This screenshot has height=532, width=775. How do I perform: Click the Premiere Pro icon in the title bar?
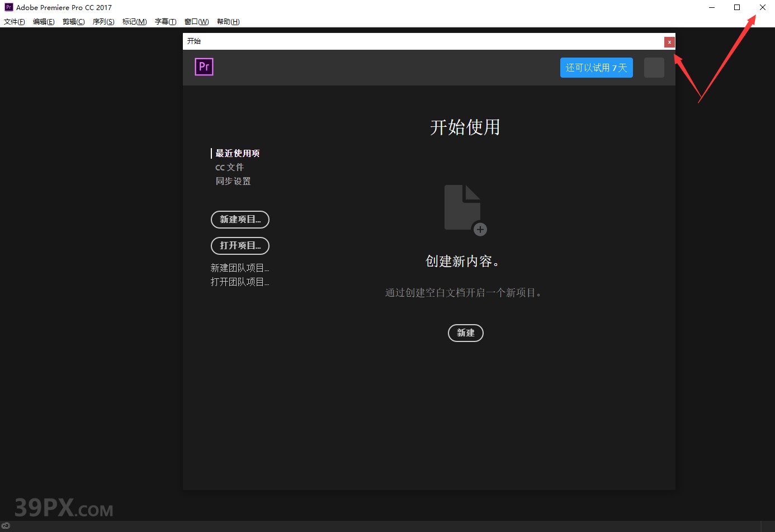point(8,7)
